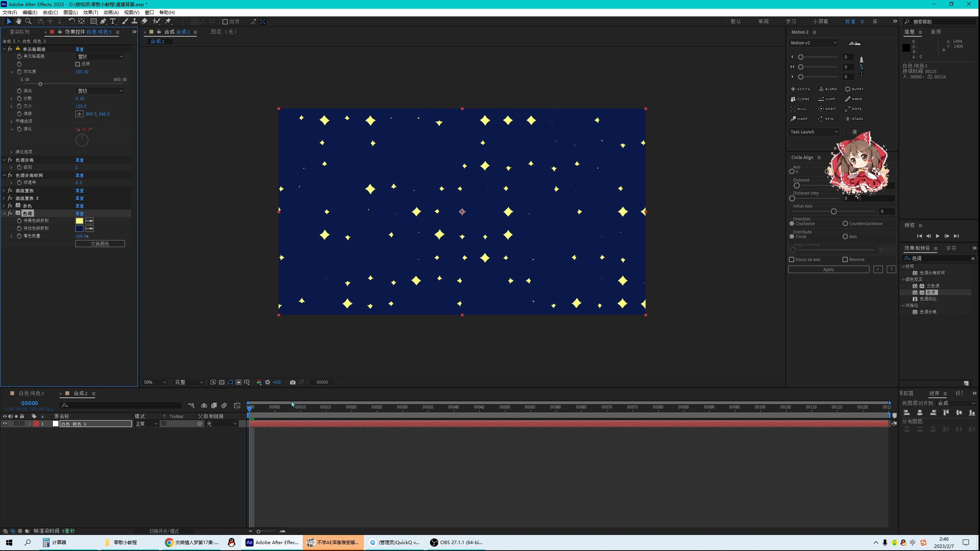Image resolution: width=980 pixels, height=551 pixels.
Task: Click the 对比度 contrast slider
Action: click(75, 84)
